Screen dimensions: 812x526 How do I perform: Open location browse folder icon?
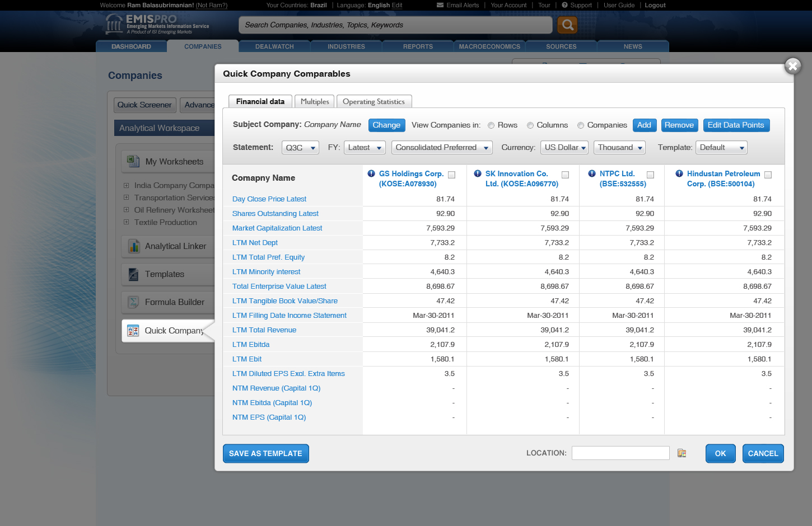click(x=682, y=453)
